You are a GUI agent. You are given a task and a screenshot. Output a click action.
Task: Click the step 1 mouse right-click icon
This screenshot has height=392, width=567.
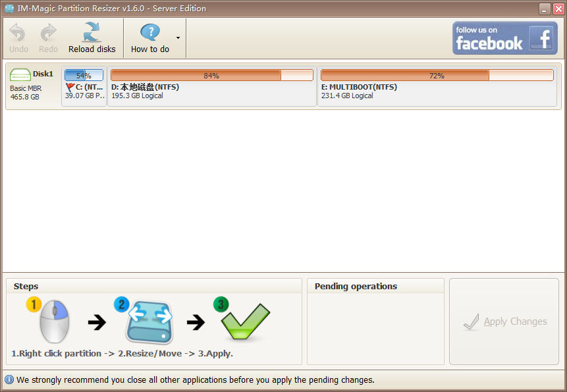pyautogui.click(x=53, y=321)
